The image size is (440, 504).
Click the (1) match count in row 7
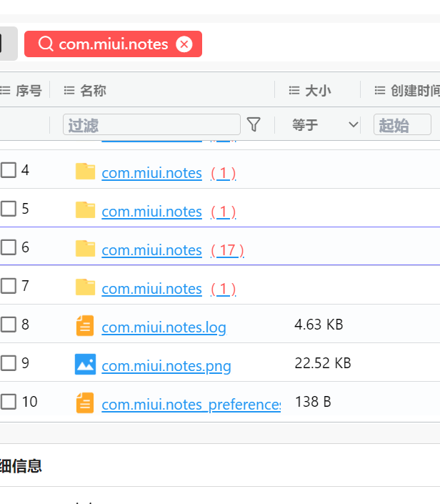[223, 289]
